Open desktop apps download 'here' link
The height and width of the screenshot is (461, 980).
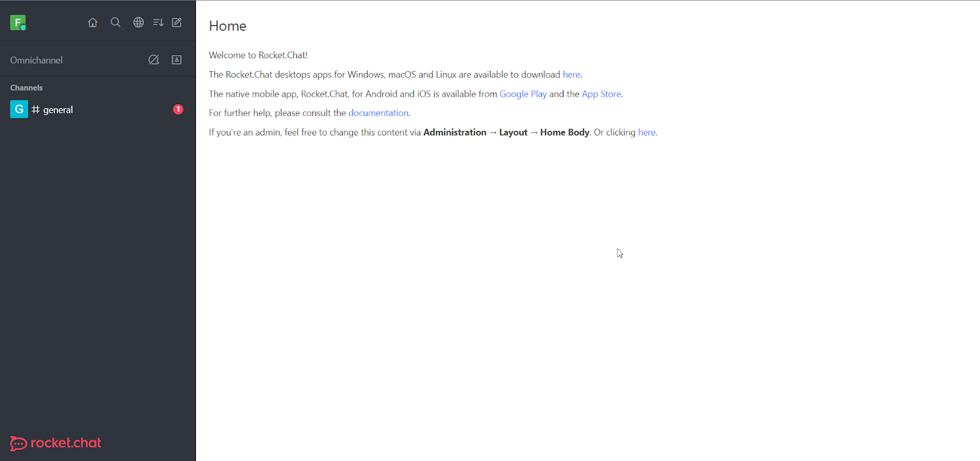pyautogui.click(x=571, y=75)
